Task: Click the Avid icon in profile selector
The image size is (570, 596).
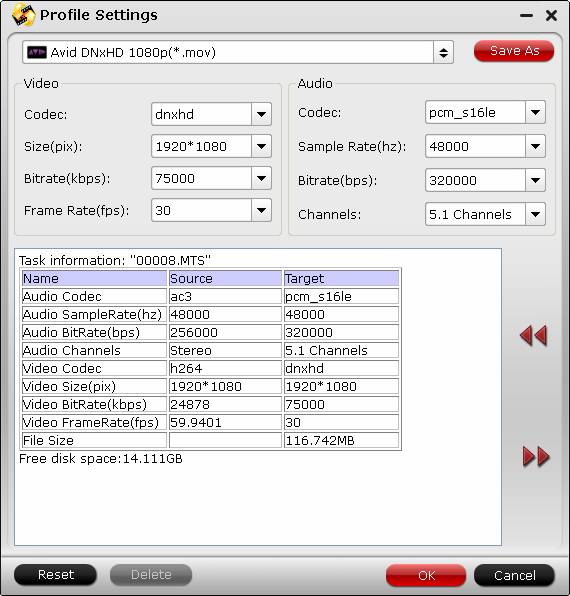Action: pos(37,52)
